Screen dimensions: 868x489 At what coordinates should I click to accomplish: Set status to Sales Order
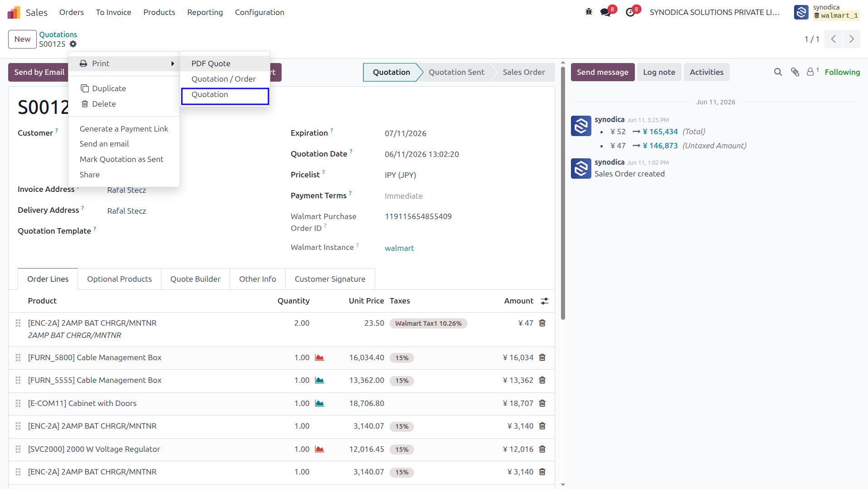point(524,72)
